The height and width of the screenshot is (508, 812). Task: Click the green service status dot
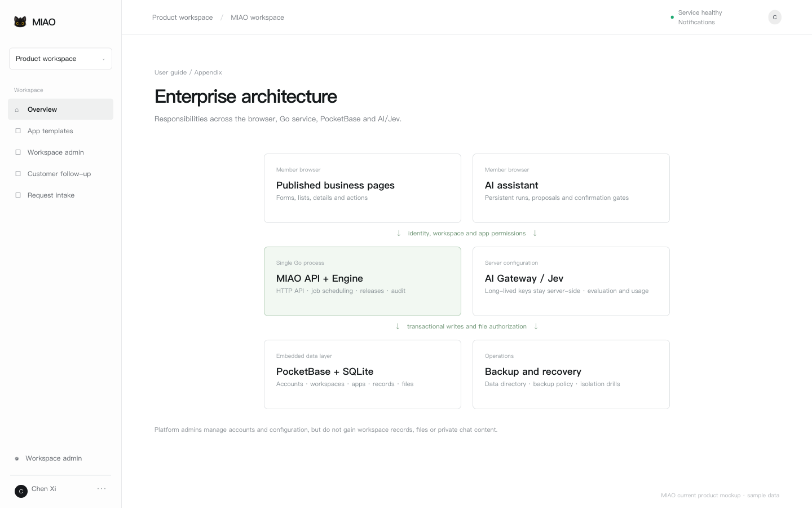(672, 17)
